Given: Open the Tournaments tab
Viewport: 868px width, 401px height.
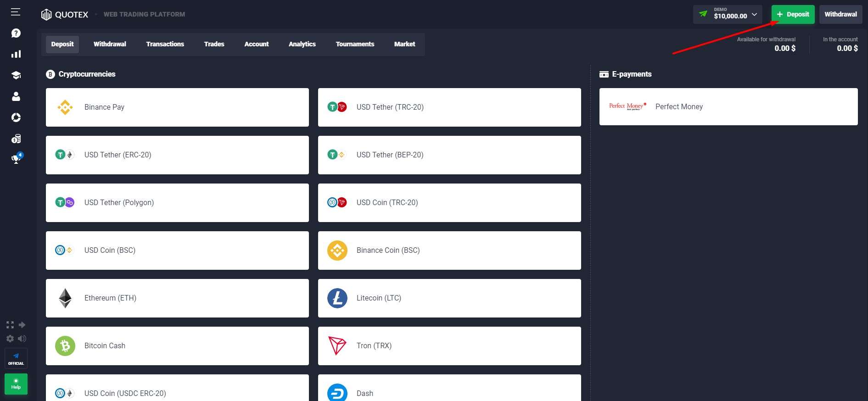Looking at the screenshot, I should coord(355,44).
